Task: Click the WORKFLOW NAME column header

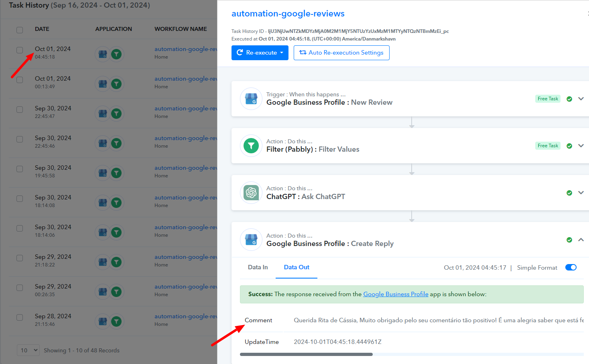Action: point(181,29)
